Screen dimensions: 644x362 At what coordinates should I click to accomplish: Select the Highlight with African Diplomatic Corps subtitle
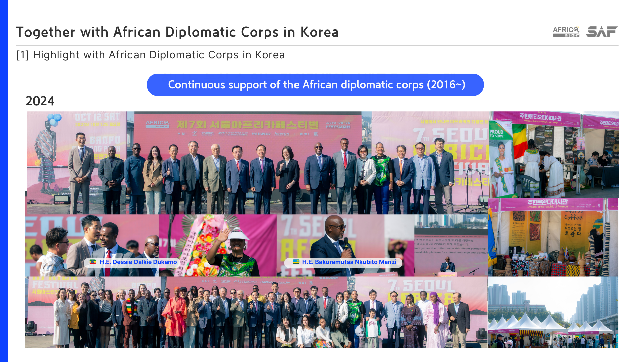pos(151,55)
